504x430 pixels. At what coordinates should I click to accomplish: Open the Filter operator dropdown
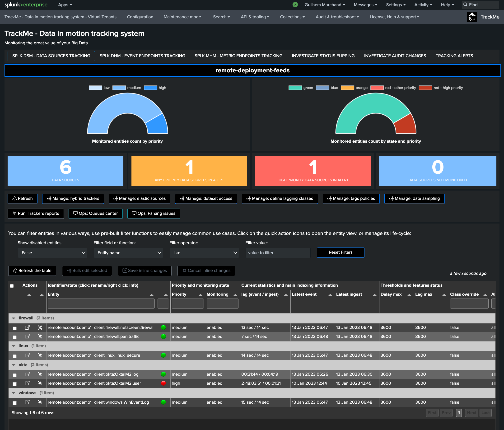click(x=204, y=253)
